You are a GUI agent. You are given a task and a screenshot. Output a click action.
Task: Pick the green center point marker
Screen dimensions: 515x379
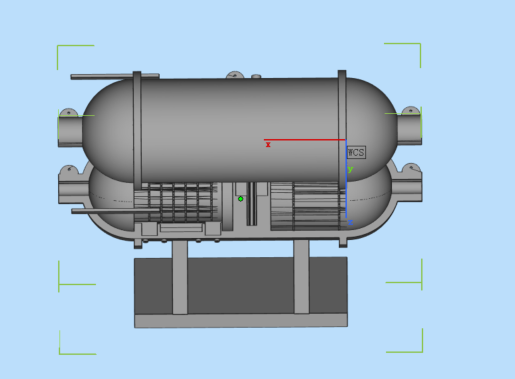(x=241, y=199)
